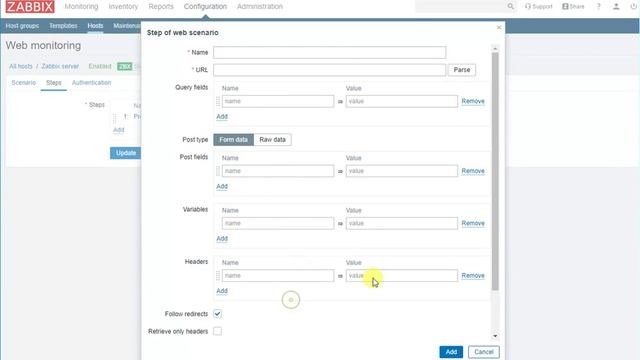The width and height of the screenshot is (640, 360).
Task: Click the Parse button
Action: coord(462,70)
